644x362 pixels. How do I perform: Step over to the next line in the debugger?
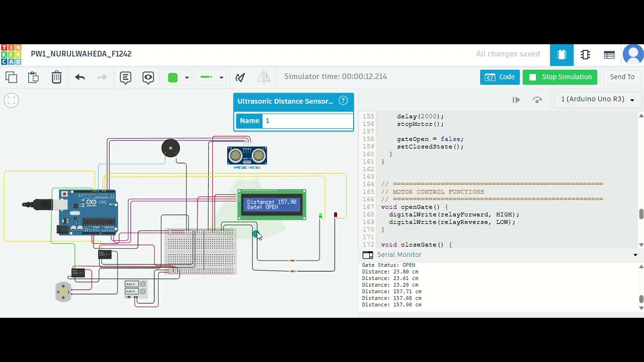[x=537, y=100]
